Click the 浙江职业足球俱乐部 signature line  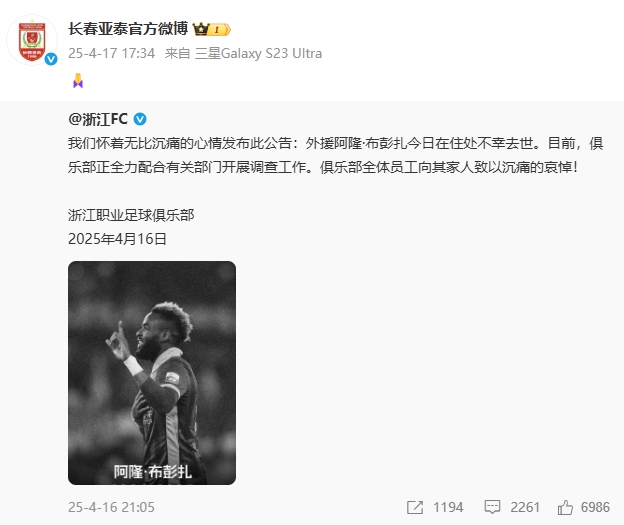[131, 215]
